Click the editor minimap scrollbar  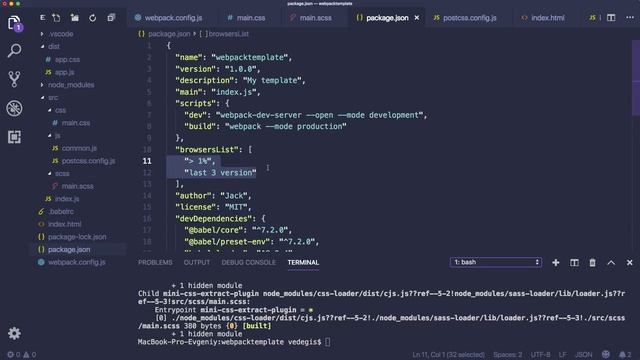point(636,78)
